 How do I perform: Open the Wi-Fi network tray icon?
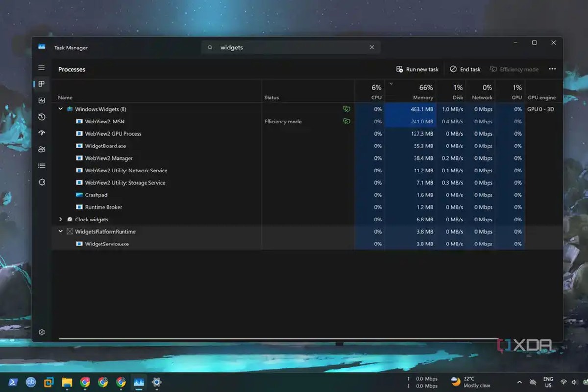pyautogui.click(x=563, y=382)
